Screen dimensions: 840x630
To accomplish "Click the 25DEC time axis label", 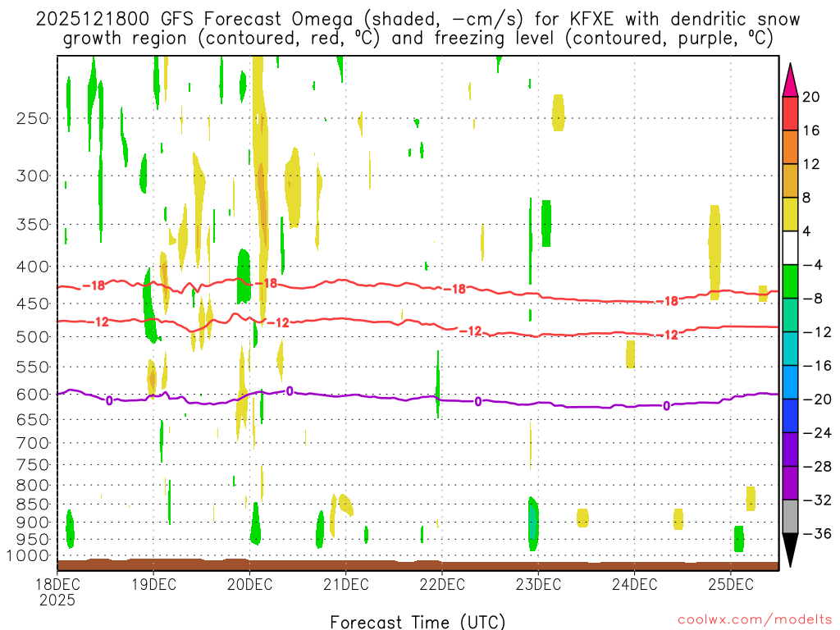I will (731, 584).
